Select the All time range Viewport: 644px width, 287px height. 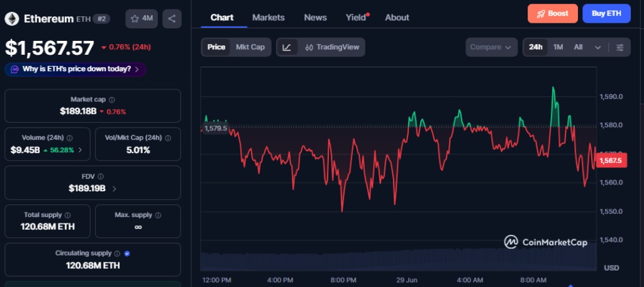pos(578,47)
